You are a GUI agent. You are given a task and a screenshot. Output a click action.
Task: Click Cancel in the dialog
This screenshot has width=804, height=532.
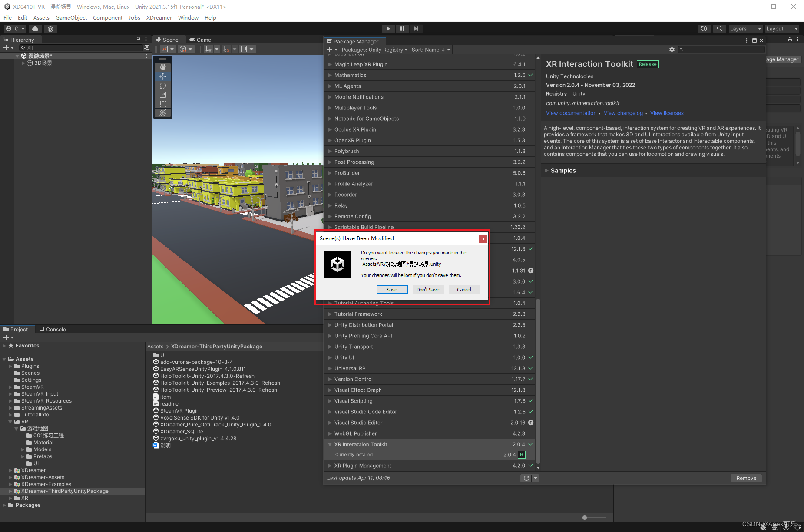(464, 290)
